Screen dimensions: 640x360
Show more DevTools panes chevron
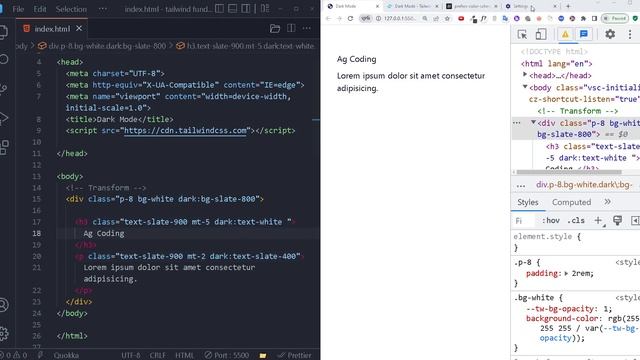(x=607, y=202)
